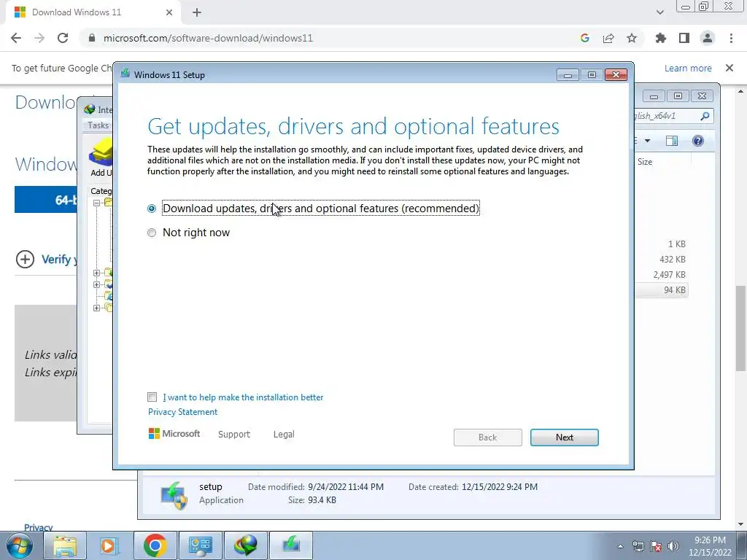Image resolution: width=747 pixels, height=560 pixels.
Task: Collapse the top category tree node
Action: point(96,203)
